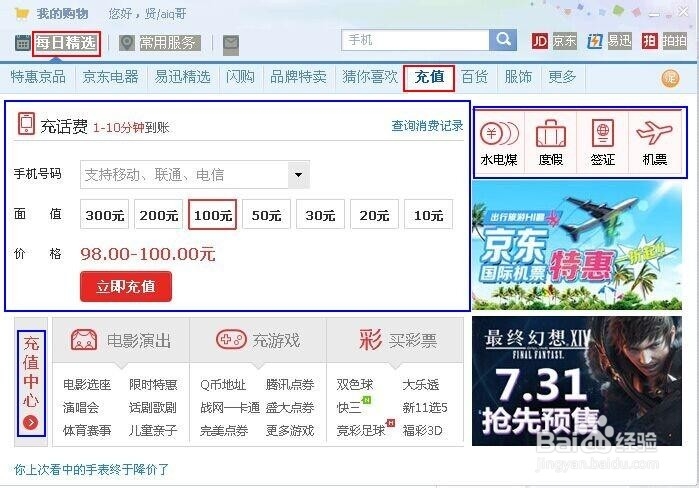This screenshot has height=488, width=699.
Task: Select the 20元 face value
Action: (x=374, y=215)
